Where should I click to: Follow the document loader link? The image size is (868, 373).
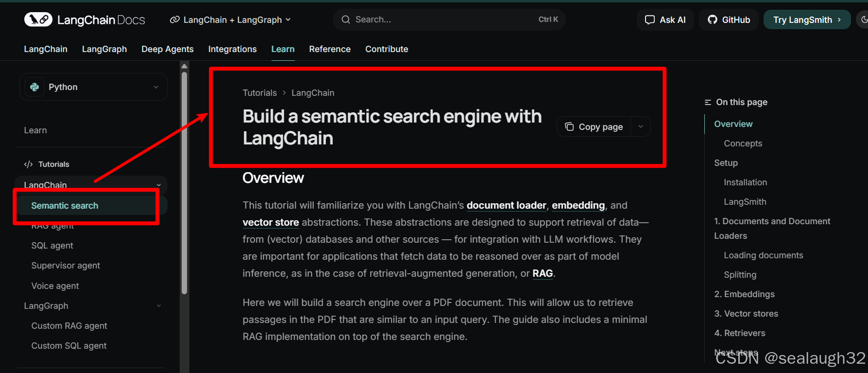507,205
